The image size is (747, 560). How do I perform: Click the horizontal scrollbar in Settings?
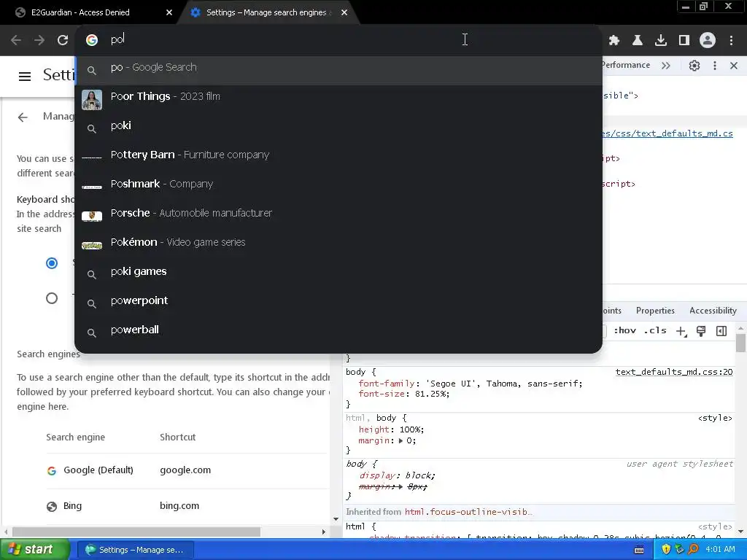[x=136, y=532]
